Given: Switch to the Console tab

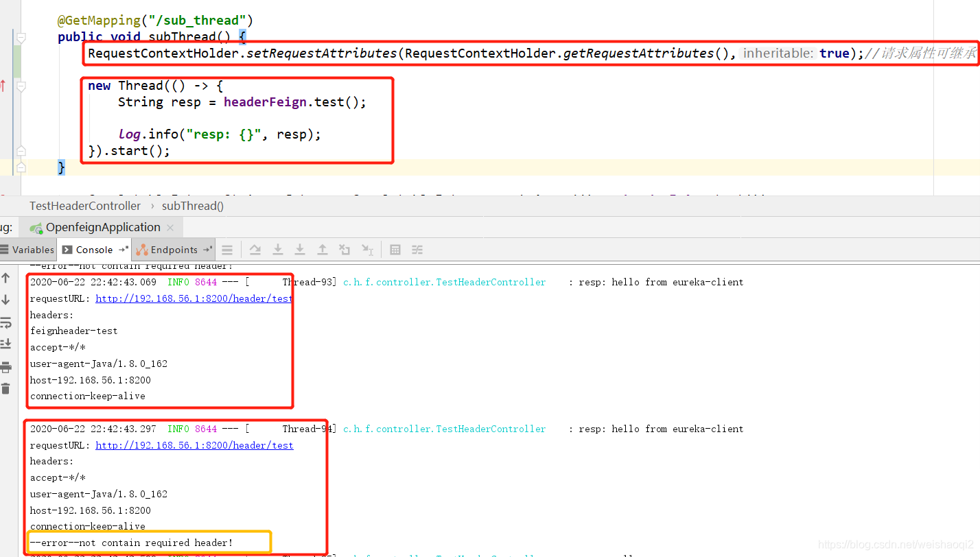Looking at the screenshot, I should coord(94,250).
